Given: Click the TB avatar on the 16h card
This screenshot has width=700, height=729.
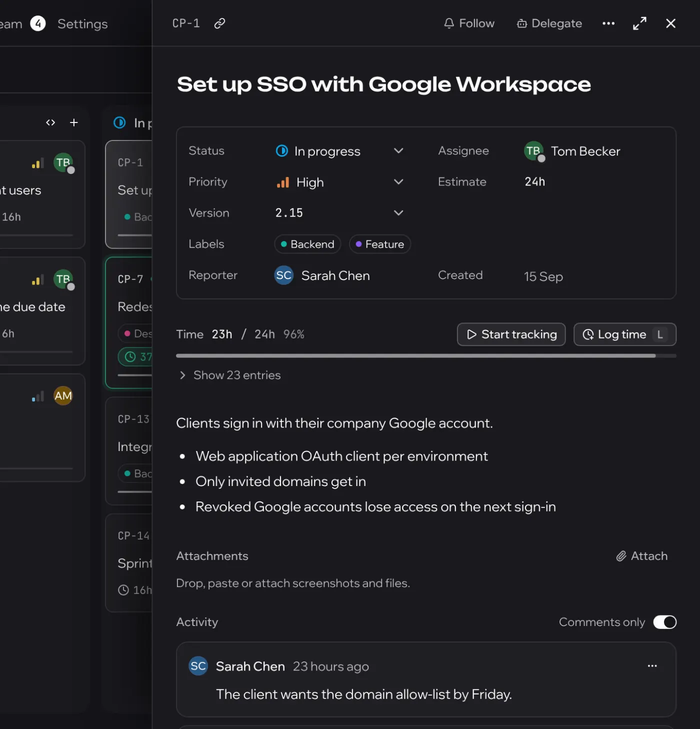Looking at the screenshot, I should (63, 163).
